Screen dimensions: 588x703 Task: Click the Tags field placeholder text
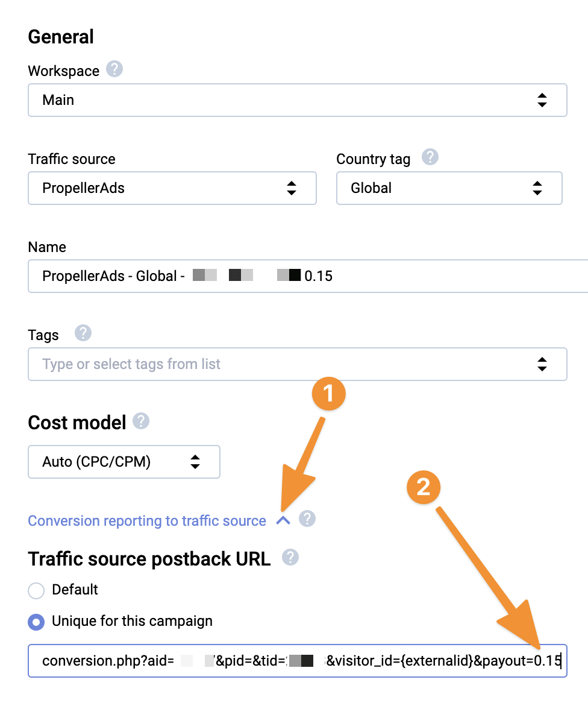131,364
